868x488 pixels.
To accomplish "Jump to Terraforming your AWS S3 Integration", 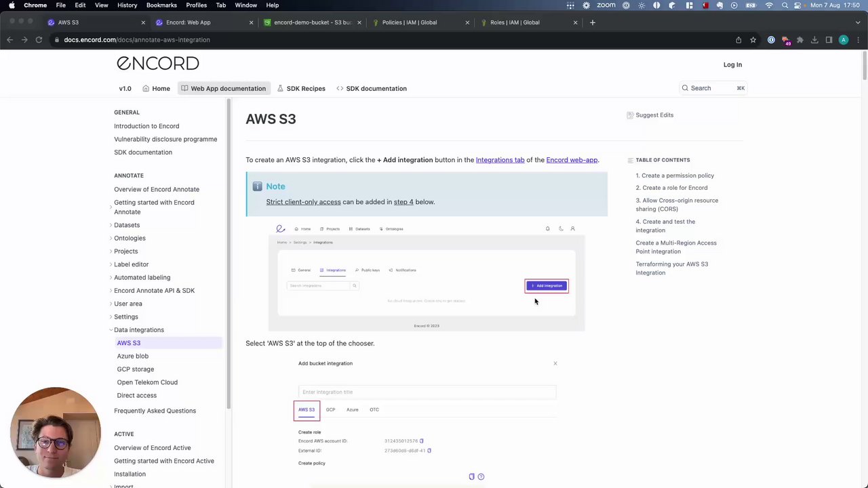I will (x=671, y=268).
